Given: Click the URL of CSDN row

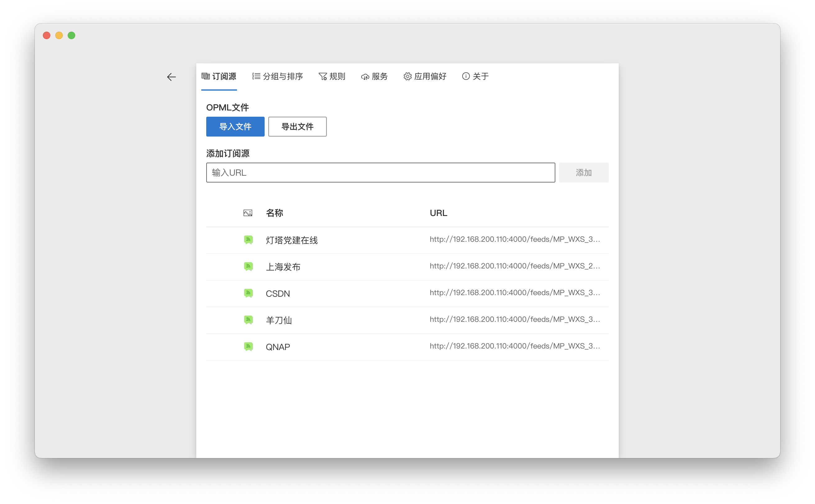Looking at the screenshot, I should (514, 293).
